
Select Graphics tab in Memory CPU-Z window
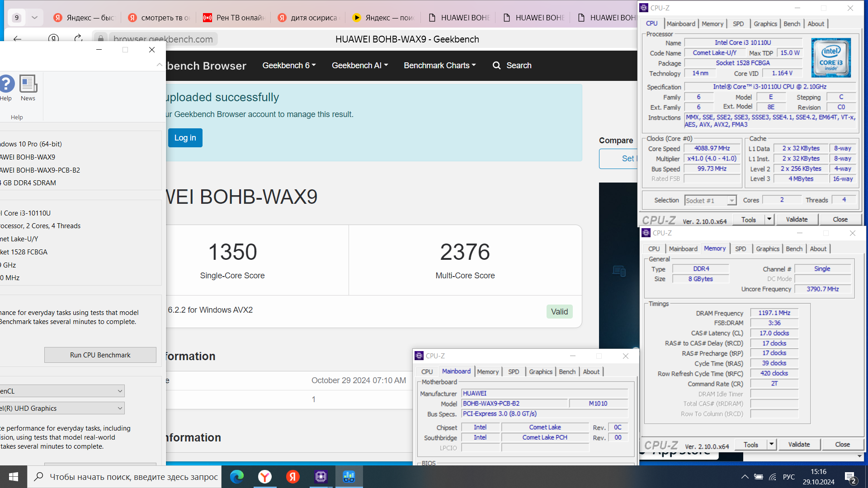(768, 249)
